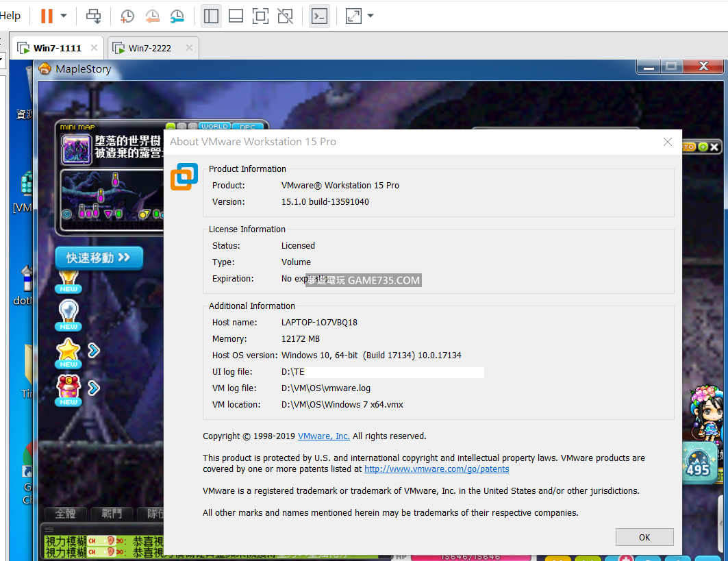Enter full screen mode
Viewport: 728px width, 561px height.
click(x=260, y=16)
